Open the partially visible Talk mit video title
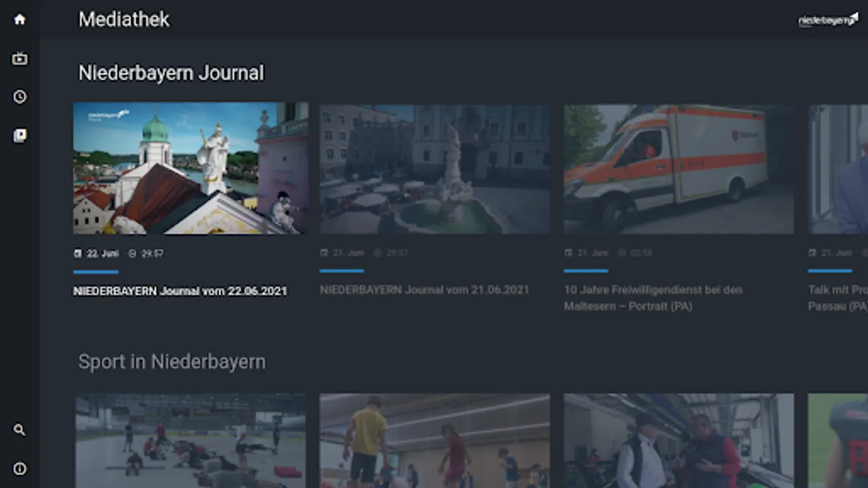Viewport: 868px width, 488px height. click(x=838, y=298)
